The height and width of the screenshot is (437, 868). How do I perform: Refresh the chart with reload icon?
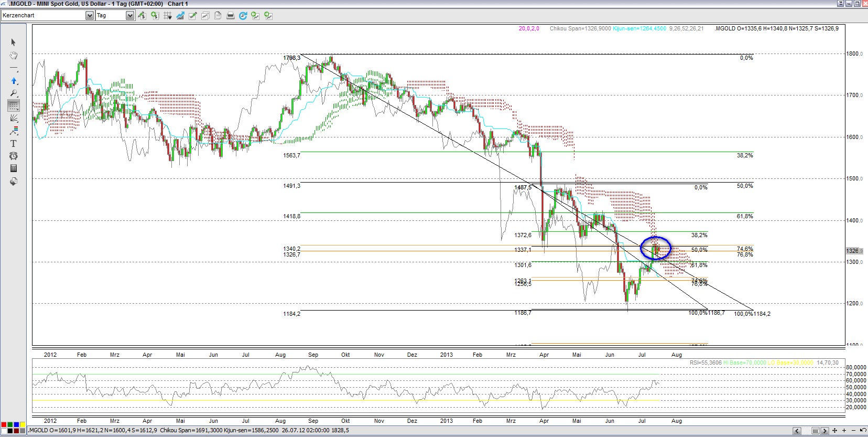coord(243,16)
